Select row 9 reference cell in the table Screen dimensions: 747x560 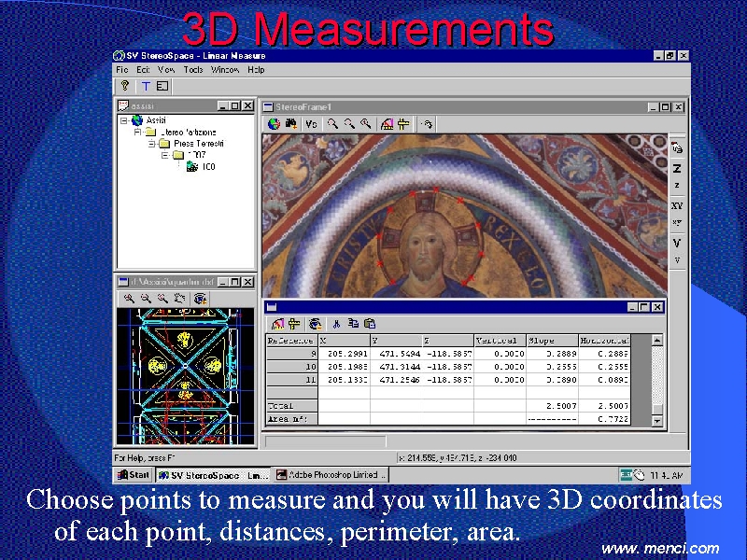tap(291, 354)
